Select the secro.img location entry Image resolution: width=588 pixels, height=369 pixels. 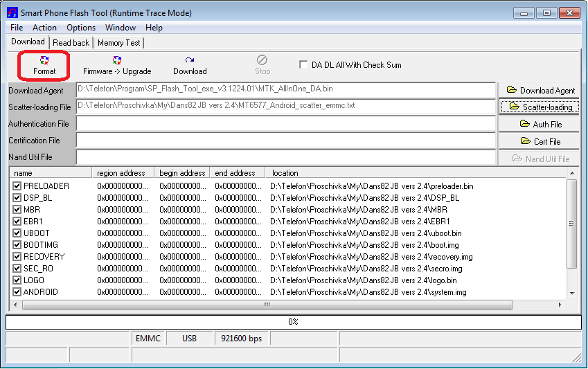(x=366, y=269)
